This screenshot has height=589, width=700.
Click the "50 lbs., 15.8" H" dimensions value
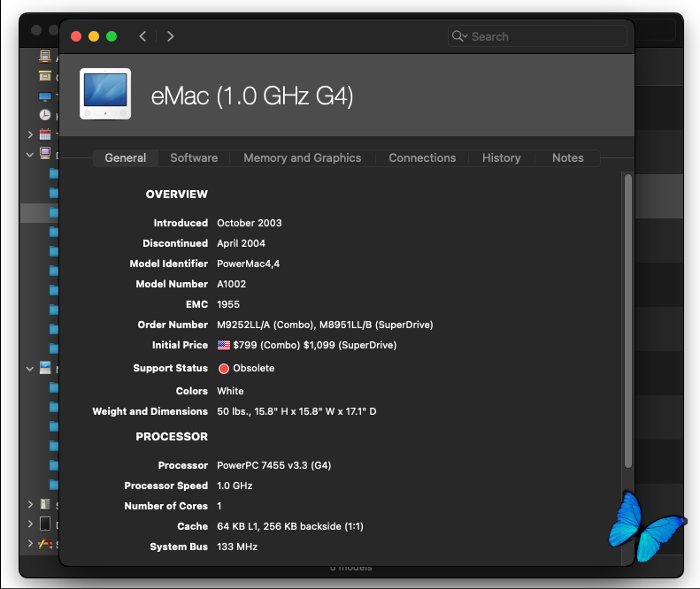[x=253, y=411]
